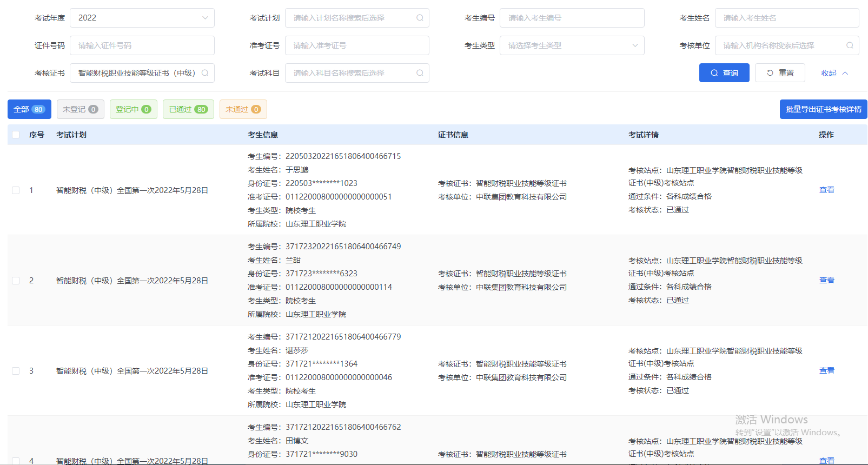Click 考生编号 220503202216518064004​66715 text
Screen dimensions: 868x465
343,156
